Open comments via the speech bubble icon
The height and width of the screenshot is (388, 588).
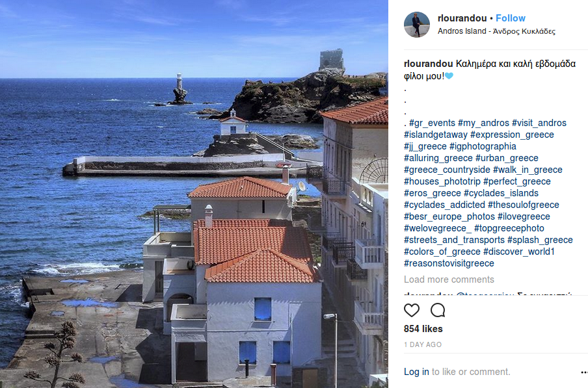point(438,310)
